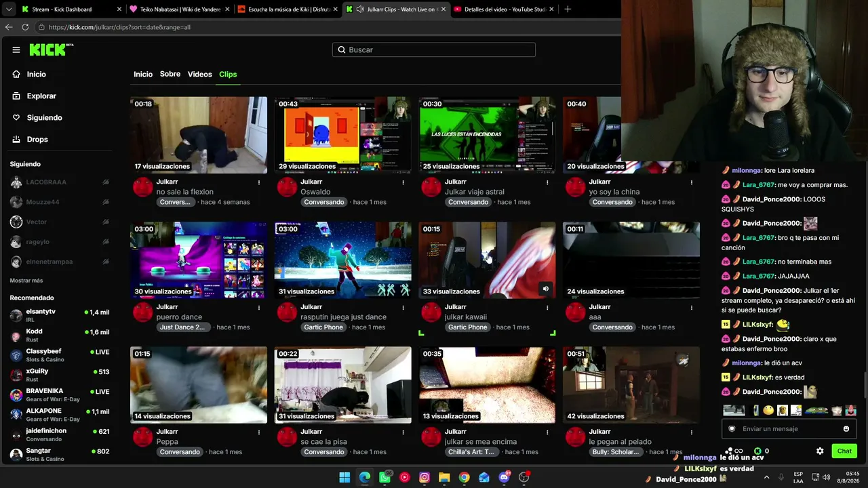Close the 'Escucha la música de Kiki' tab
Image resolution: width=868 pixels, height=488 pixels.
[x=336, y=9]
